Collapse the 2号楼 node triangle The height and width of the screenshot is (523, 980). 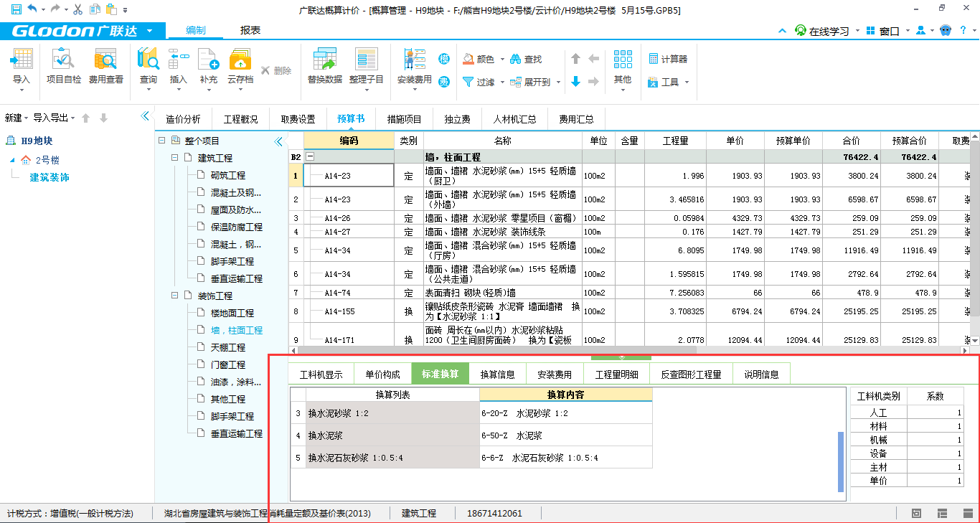pyautogui.click(x=12, y=160)
